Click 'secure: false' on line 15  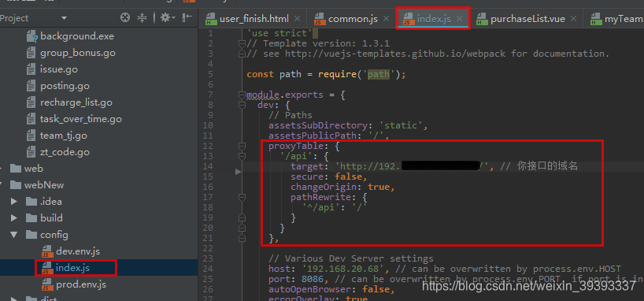(329, 177)
